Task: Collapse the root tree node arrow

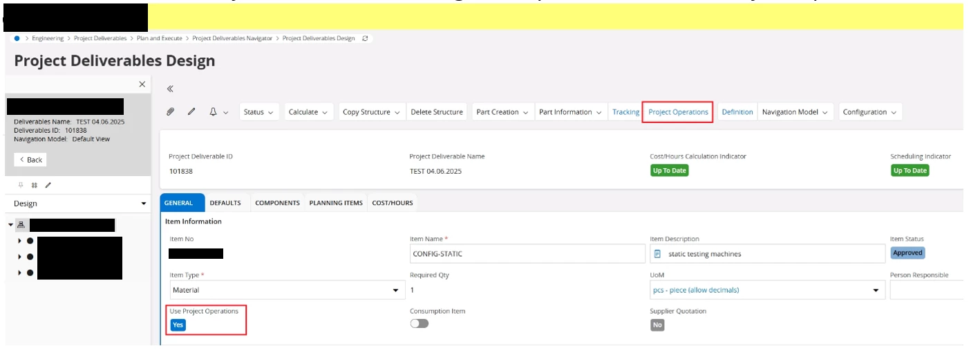Action: click(11, 225)
